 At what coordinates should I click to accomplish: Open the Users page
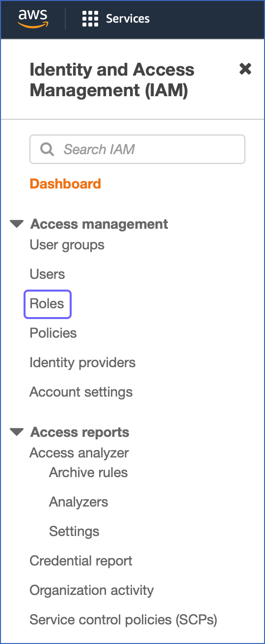pyautogui.click(x=48, y=274)
